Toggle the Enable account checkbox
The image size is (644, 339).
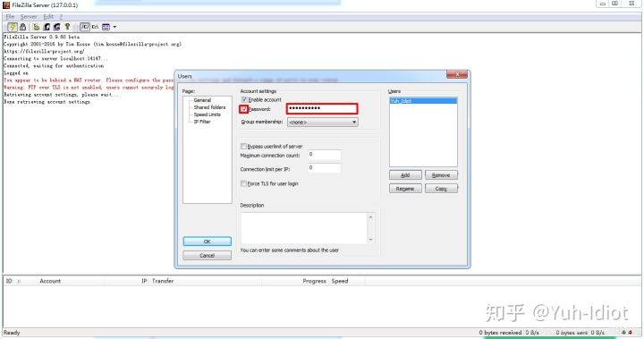244,99
